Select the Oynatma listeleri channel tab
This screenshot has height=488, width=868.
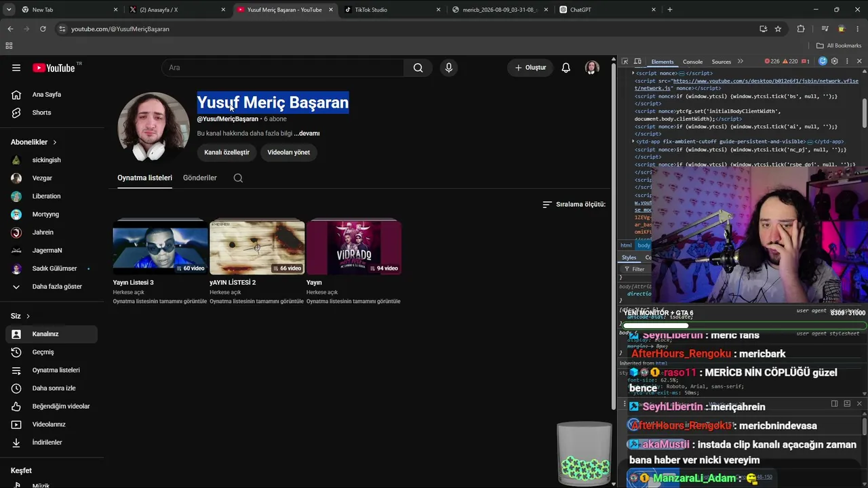point(144,178)
